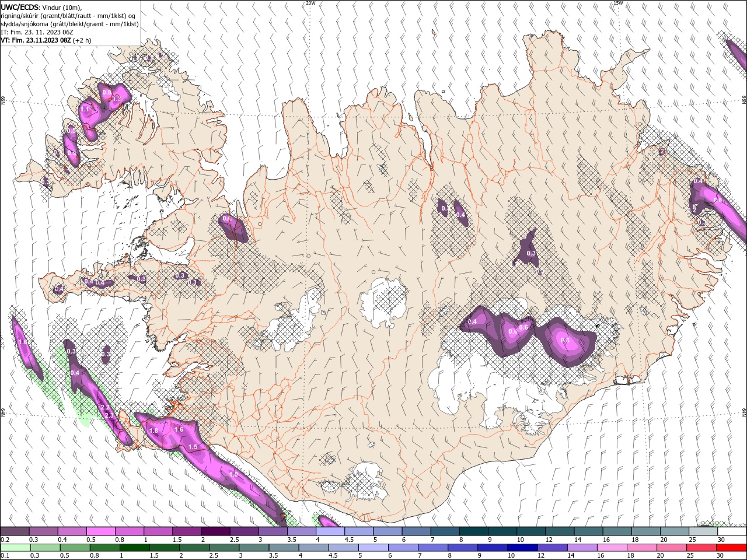Pick the 25–30 red rain legend swatch
Screen dimensions: 747x560
(701, 548)
